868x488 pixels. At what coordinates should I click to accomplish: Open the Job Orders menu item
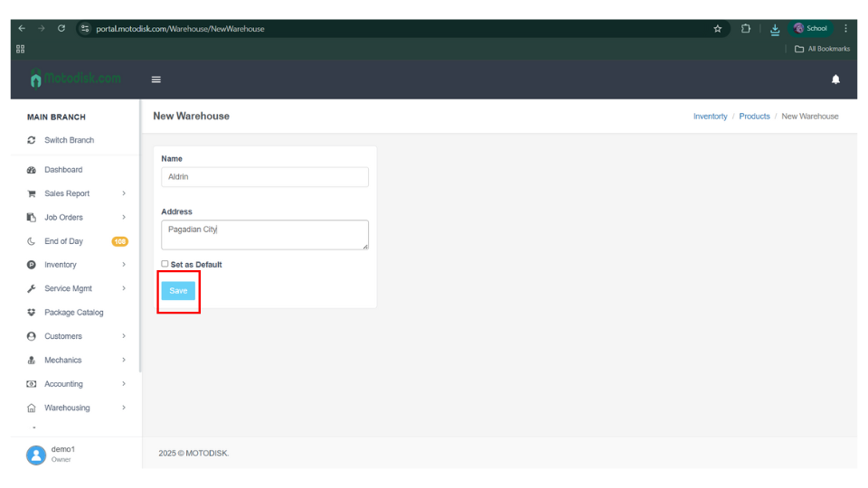pos(63,217)
